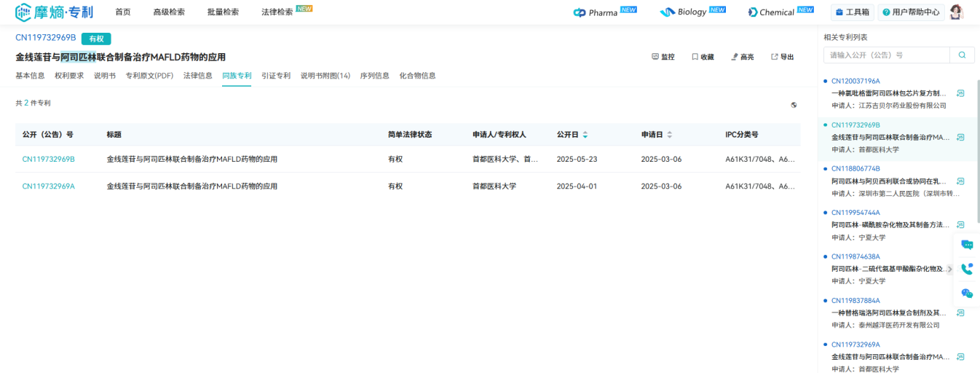The height and width of the screenshot is (373, 980).
Task: Open the Chemical product link
Action: pyautogui.click(x=781, y=12)
